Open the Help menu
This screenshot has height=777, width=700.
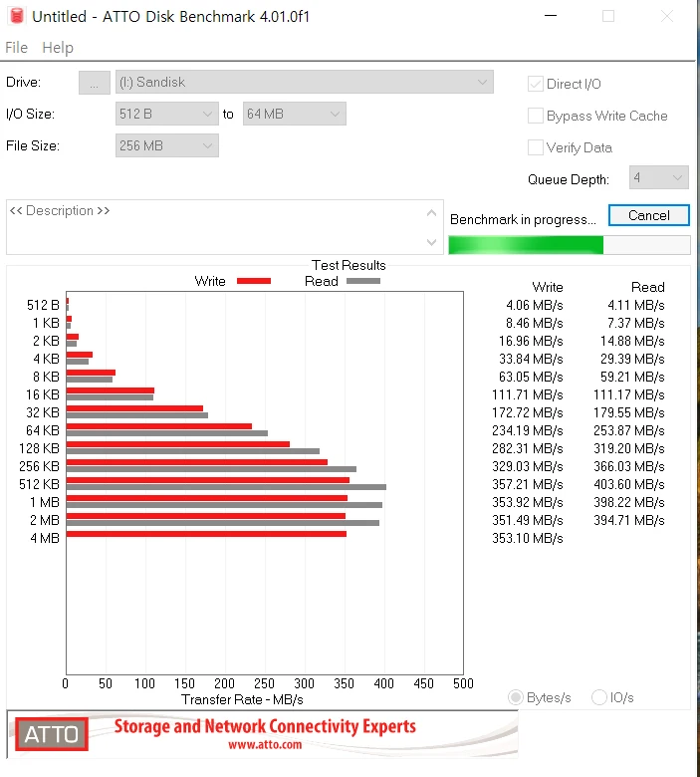point(58,48)
